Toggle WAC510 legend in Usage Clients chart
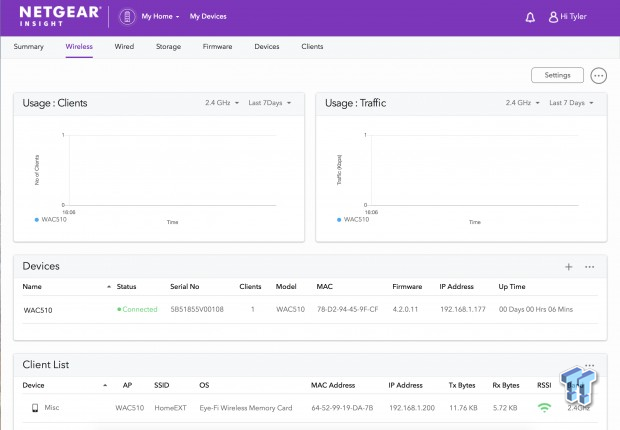The image size is (620, 430). pos(51,220)
